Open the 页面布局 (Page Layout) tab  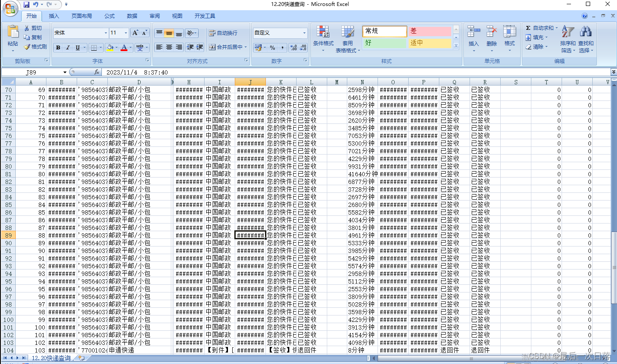point(82,16)
